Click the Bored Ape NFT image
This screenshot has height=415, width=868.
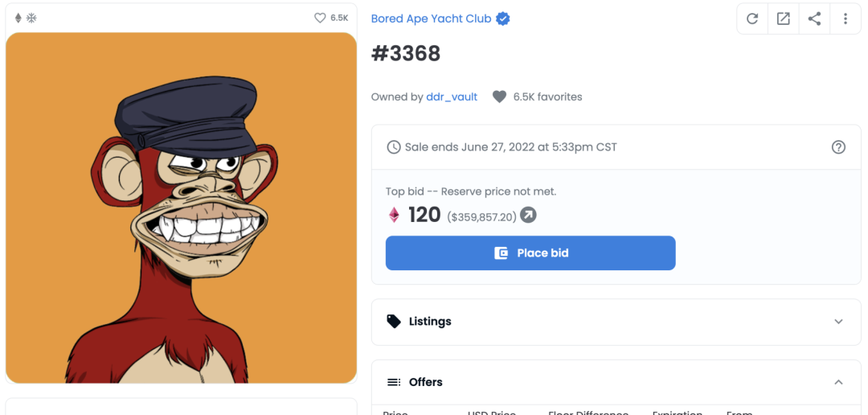[x=181, y=207]
